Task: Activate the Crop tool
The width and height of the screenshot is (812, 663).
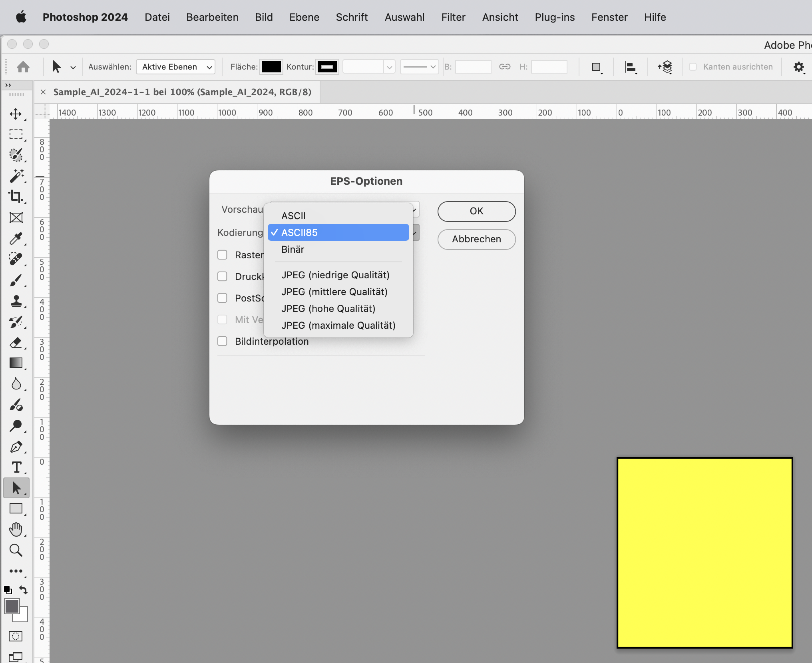Action: pyautogui.click(x=16, y=197)
